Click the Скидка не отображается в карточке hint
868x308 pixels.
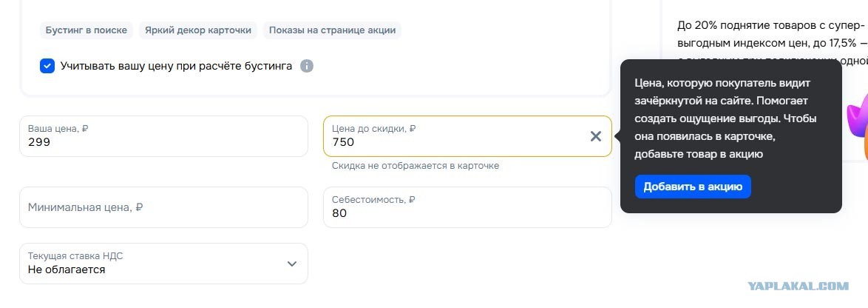tap(416, 166)
